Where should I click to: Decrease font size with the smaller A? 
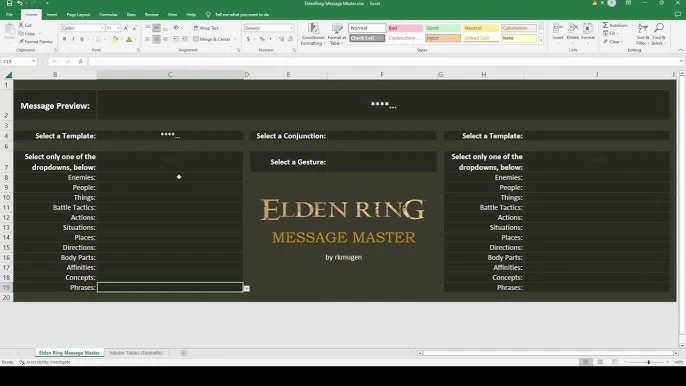tap(134, 28)
